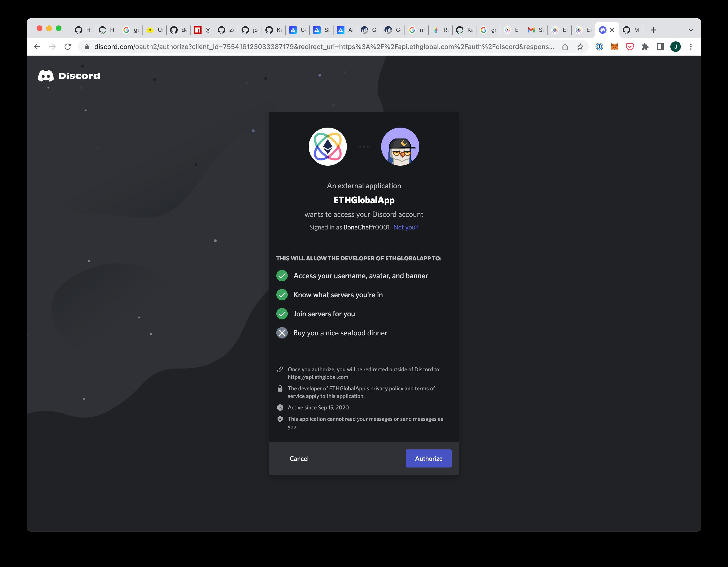Close the active Discord tab
The width and height of the screenshot is (728, 567).
point(612,30)
